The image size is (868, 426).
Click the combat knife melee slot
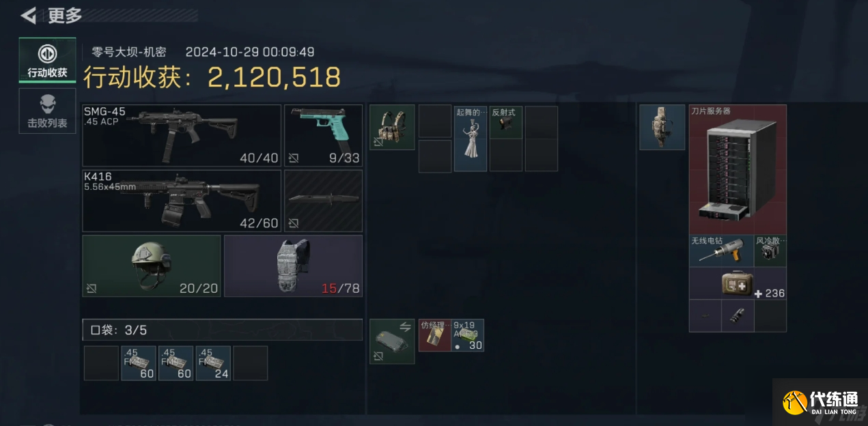tap(323, 201)
